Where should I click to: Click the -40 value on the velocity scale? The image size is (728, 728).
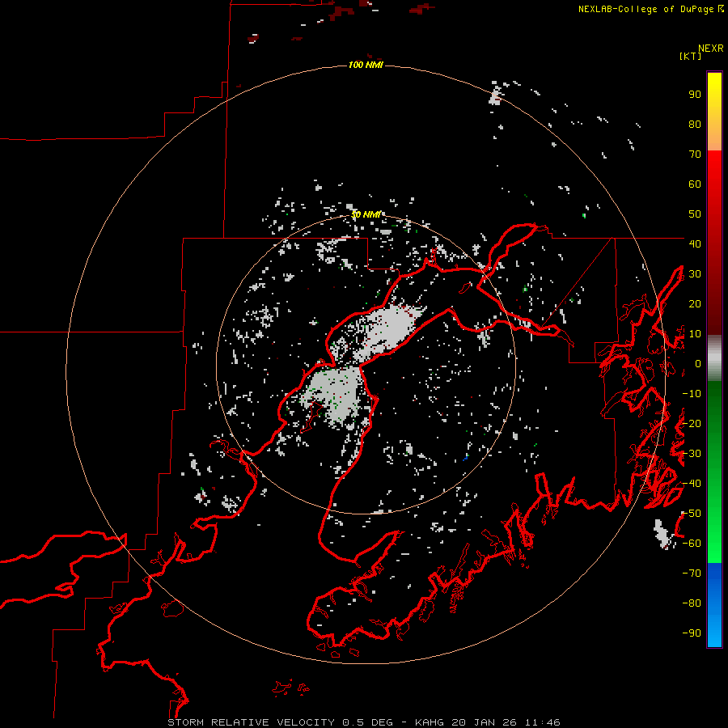click(692, 484)
